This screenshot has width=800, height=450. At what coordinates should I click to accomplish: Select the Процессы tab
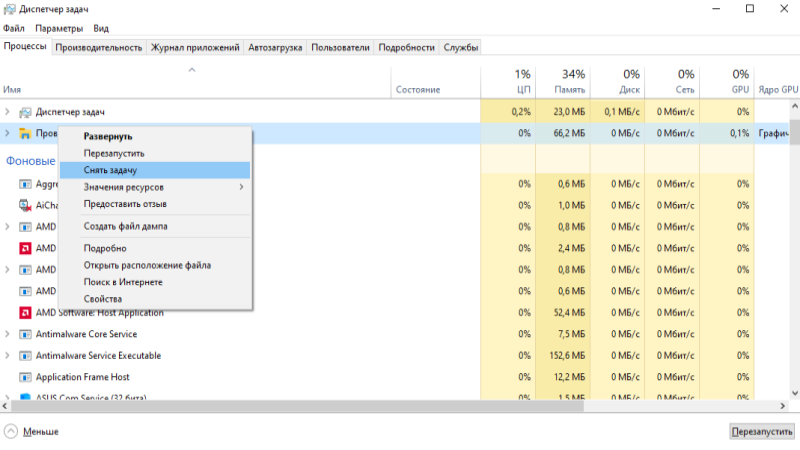(x=25, y=46)
